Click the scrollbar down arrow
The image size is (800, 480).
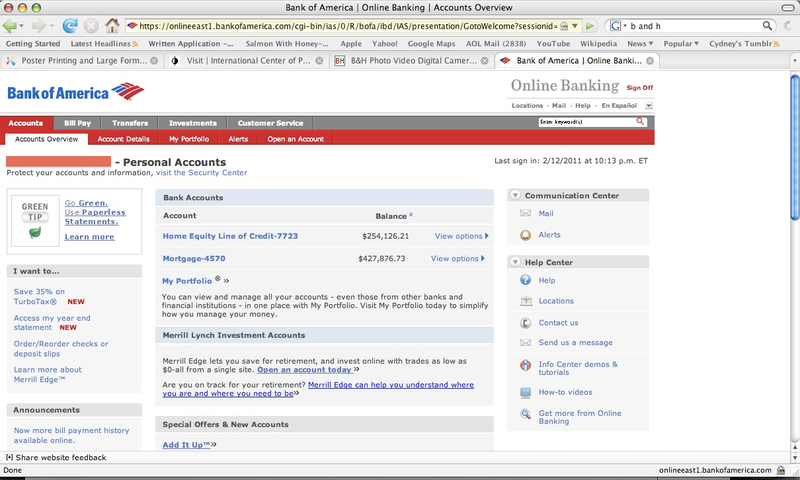[795, 458]
